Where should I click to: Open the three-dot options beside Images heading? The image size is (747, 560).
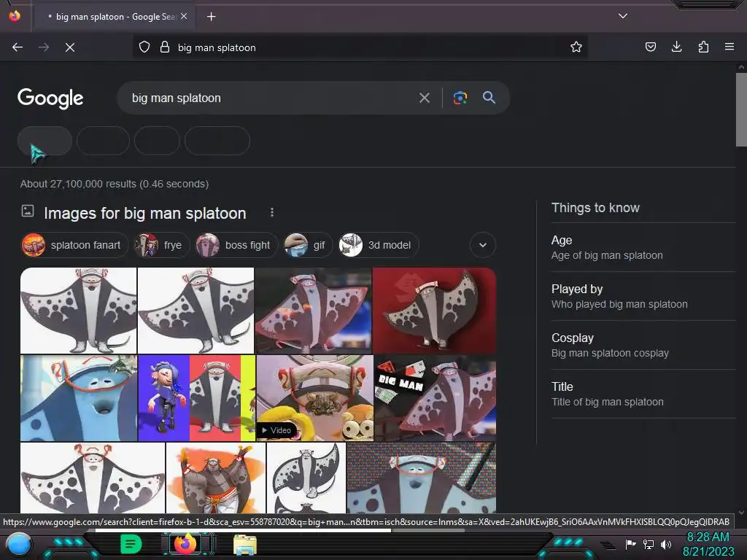click(x=272, y=212)
